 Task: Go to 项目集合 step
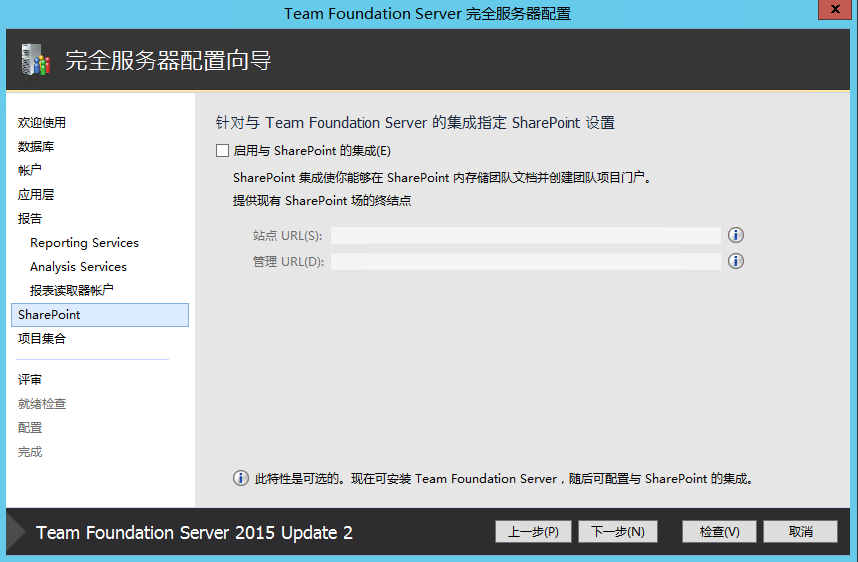pyautogui.click(x=42, y=339)
